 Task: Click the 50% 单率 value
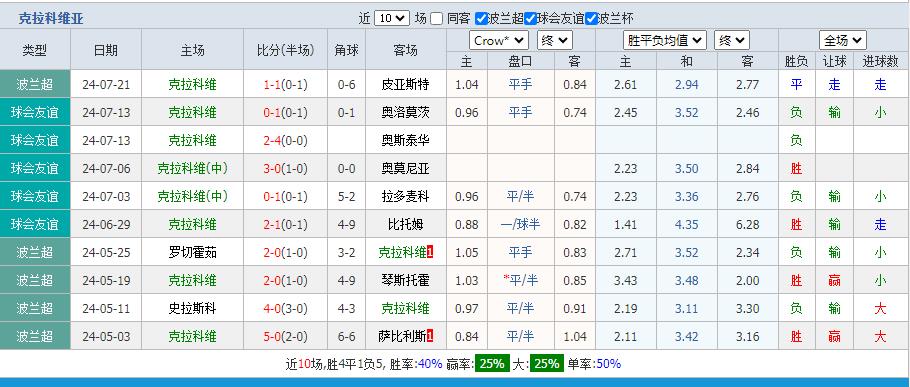pos(608,364)
